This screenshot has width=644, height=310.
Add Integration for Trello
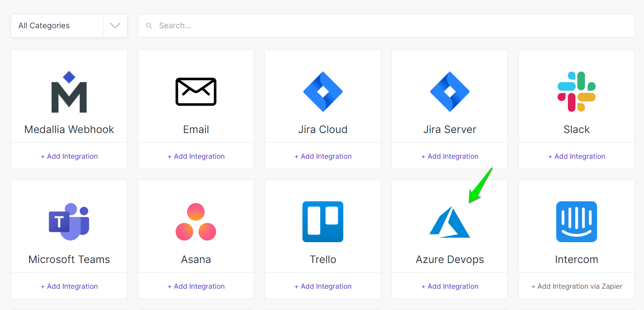[323, 286]
